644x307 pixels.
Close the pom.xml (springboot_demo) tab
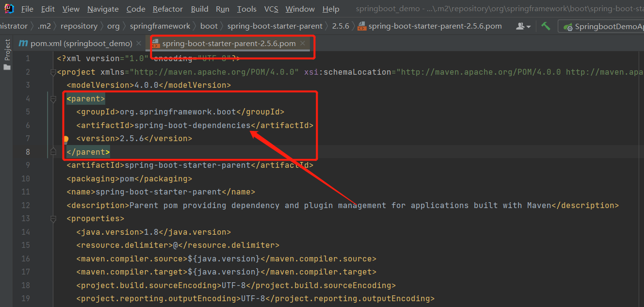tap(139, 44)
